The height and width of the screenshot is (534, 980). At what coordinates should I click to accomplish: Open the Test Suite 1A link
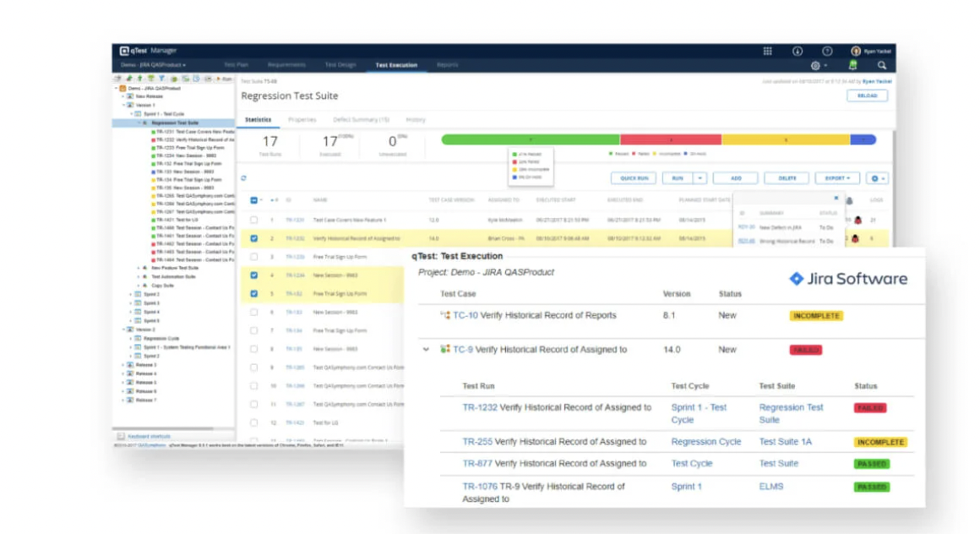(x=785, y=442)
